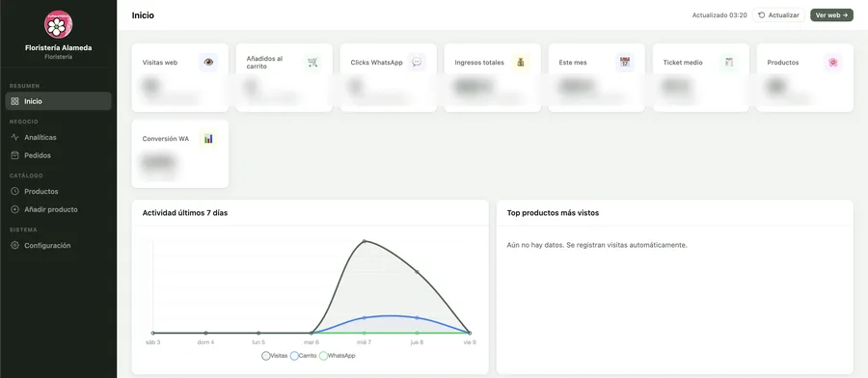Click the Inicio grid icon in sidebar
868x378 pixels.
point(14,101)
